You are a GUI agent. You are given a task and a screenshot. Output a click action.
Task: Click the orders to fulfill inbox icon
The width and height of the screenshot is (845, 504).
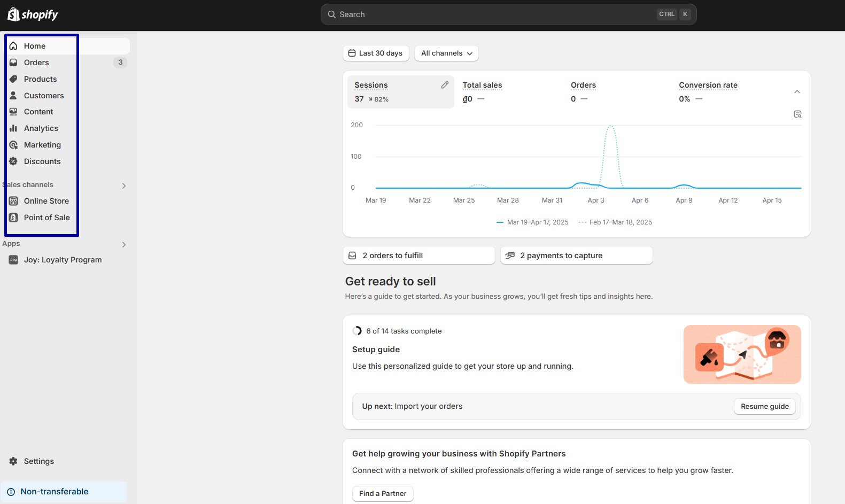pyautogui.click(x=352, y=255)
